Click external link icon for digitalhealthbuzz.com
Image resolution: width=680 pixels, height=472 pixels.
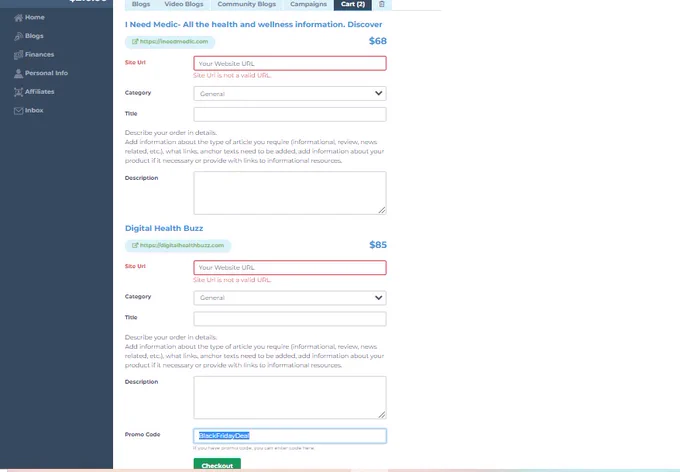point(135,246)
